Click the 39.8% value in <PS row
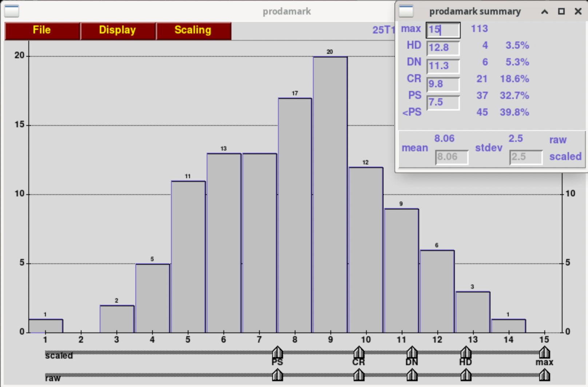This screenshot has width=588, height=387. tap(514, 112)
